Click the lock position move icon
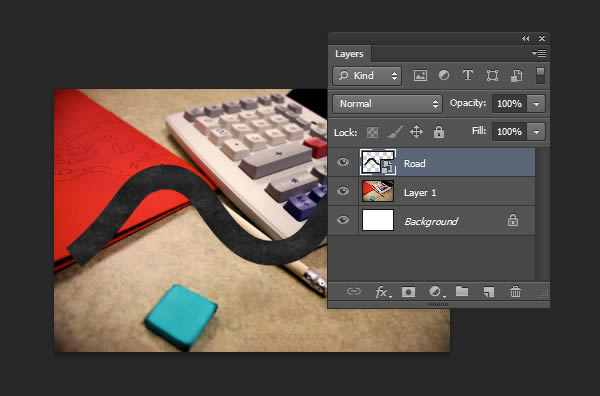This screenshot has width=600, height=396. pos(416,132)
